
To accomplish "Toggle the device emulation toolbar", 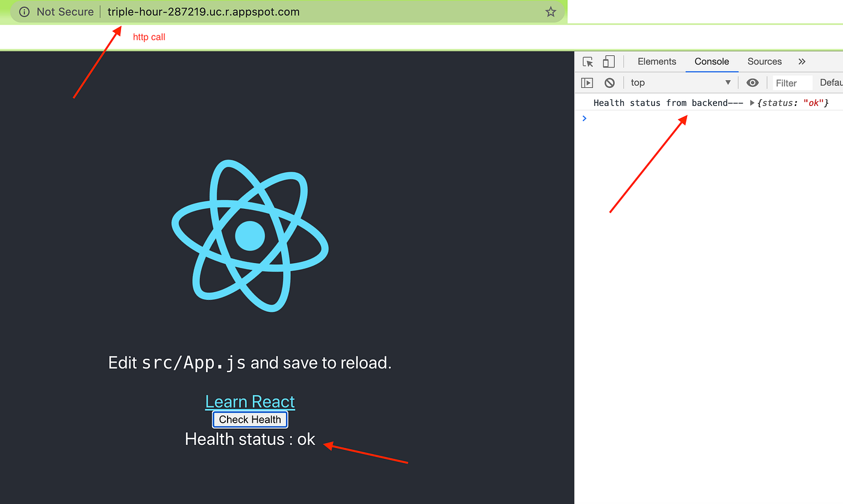I will point(608,61).
